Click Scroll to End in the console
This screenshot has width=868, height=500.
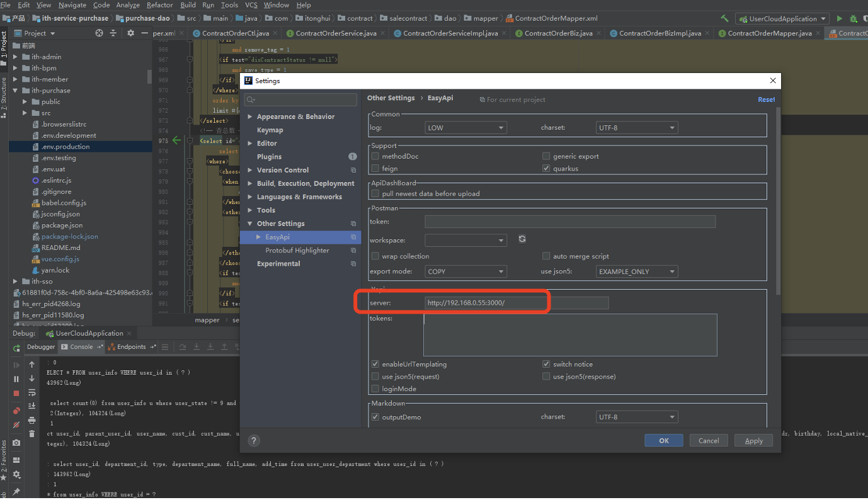32,406
